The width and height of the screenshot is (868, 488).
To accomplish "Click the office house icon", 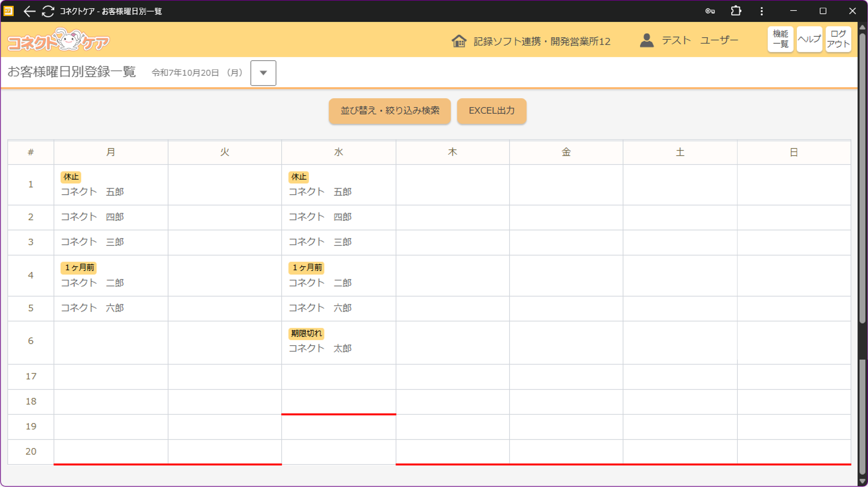I will tap(459, 41).
